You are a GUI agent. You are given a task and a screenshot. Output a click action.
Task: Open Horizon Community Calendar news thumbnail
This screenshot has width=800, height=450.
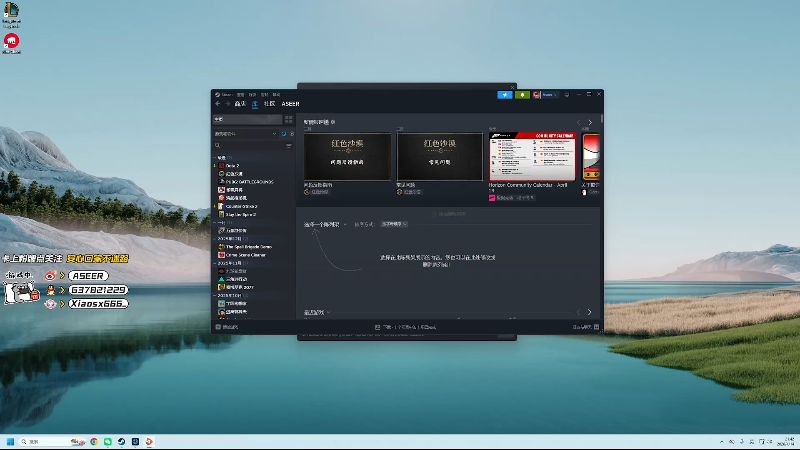532,157
